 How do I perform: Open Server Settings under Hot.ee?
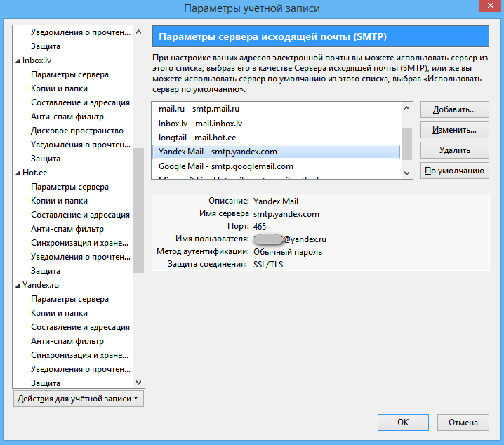69,187
